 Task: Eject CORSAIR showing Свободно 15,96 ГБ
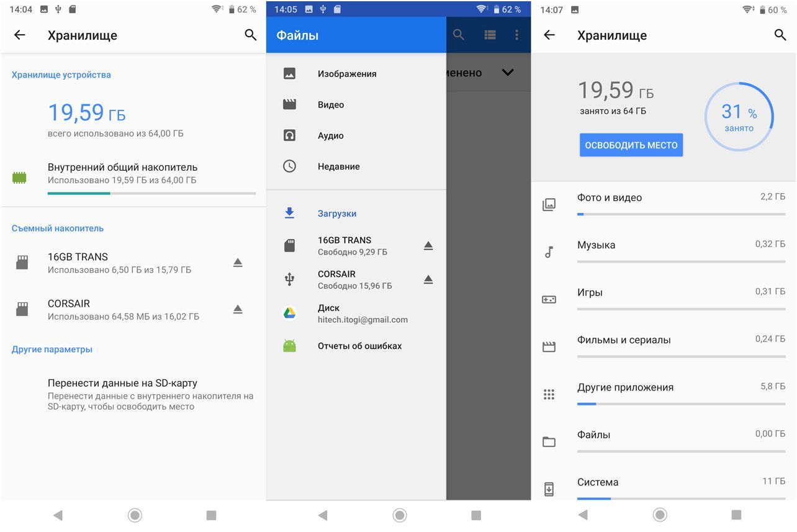(x=428, y=280)
